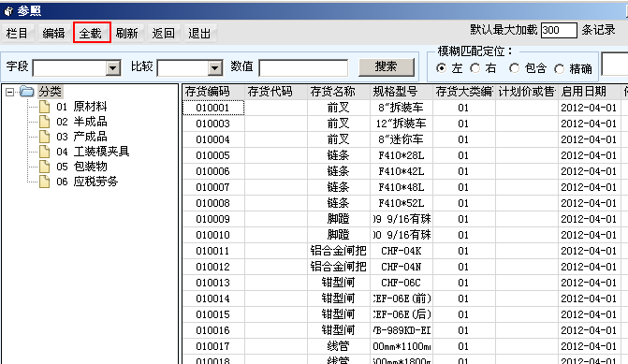Select the 05 包装物 category
The image size is (628, 364).
click(x=81, y=167)
